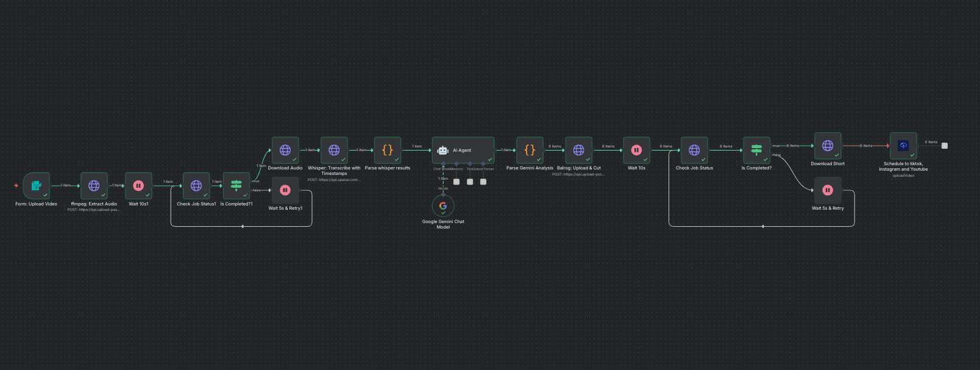Open the AI Agent node
This screenshot has height=370, width=980.
(x=463, y=150)
